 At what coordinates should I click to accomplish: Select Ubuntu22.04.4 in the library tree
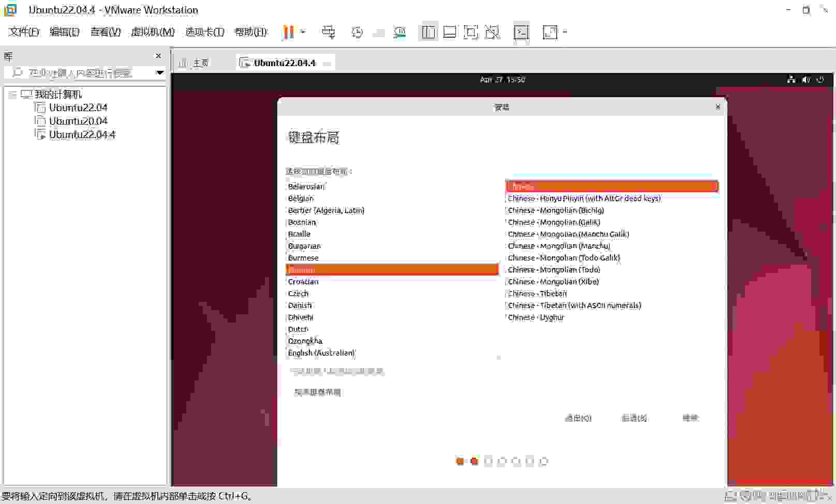tap(82, 134)
